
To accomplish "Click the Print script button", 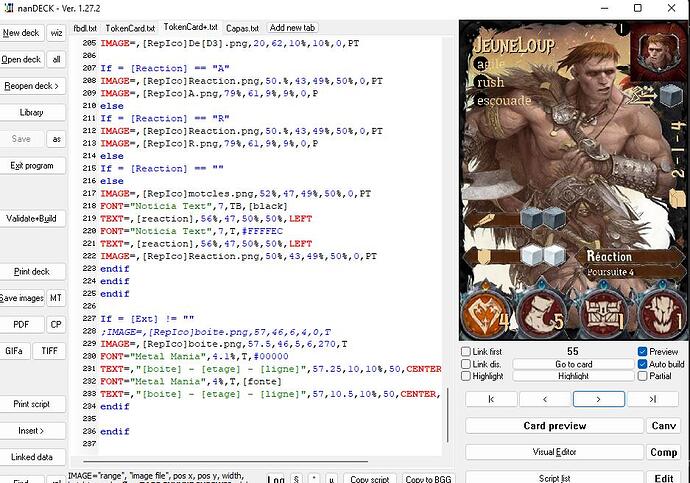I will point(32,404).
